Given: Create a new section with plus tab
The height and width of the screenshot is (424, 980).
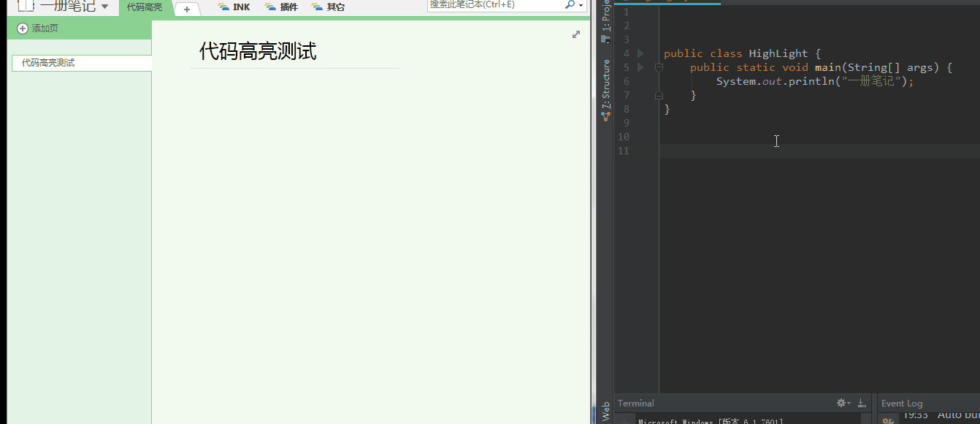Looking at the screenshot, I should click(x=187, y=10).
